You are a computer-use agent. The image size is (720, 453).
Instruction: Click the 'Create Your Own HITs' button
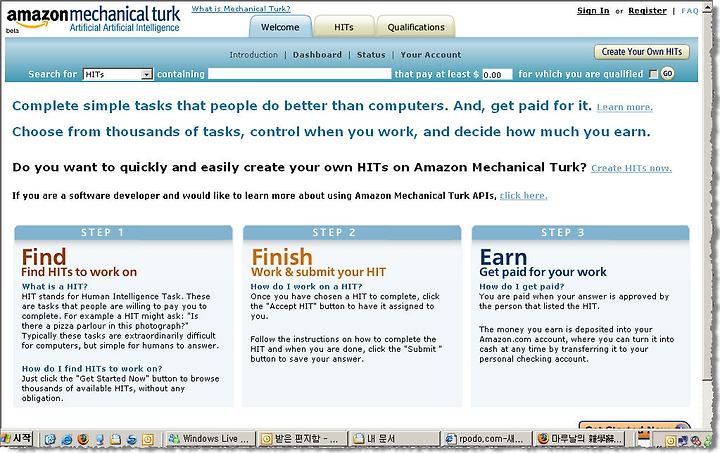(x=641, y=52)
